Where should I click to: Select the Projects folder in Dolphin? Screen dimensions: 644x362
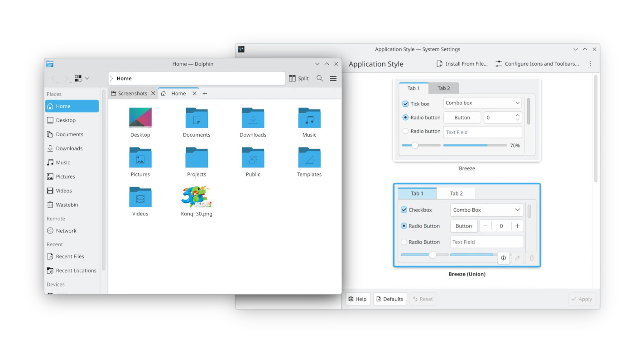[197, 157]
